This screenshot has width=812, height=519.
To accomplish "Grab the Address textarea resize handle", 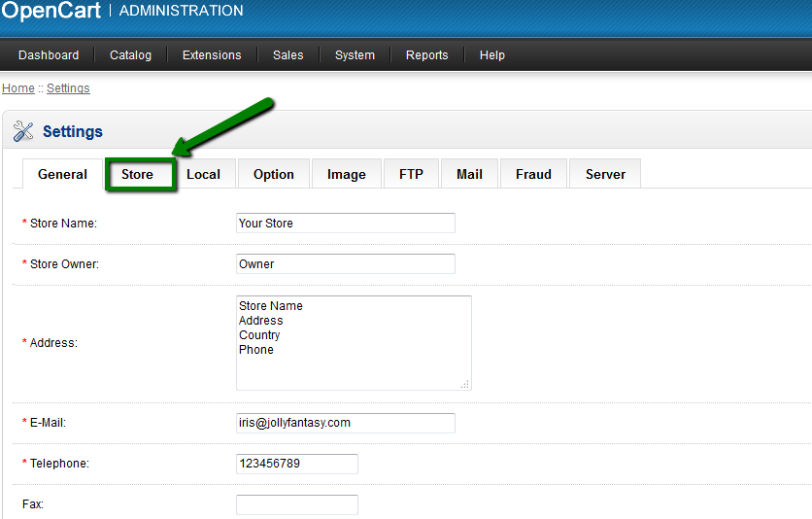I will [x=465, y=384].
